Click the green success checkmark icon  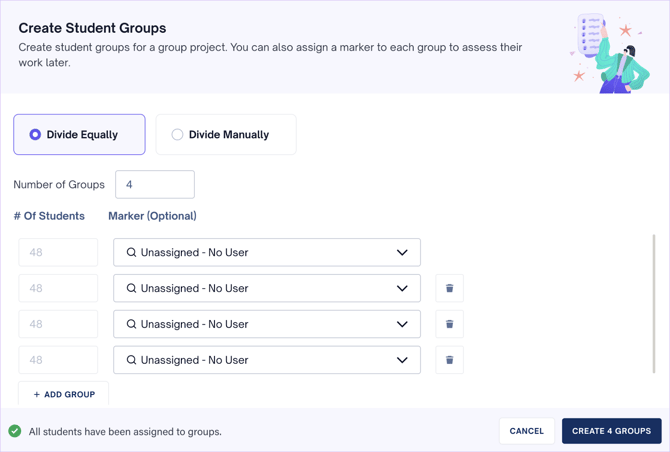click(x=15, y=431)
